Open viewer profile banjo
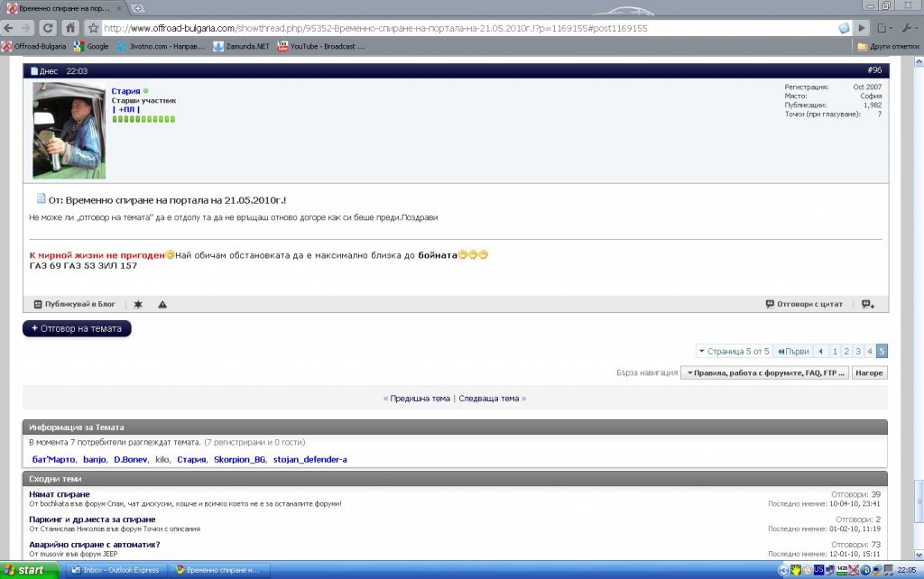The image size is (924, 579). [x=94, y=459]
